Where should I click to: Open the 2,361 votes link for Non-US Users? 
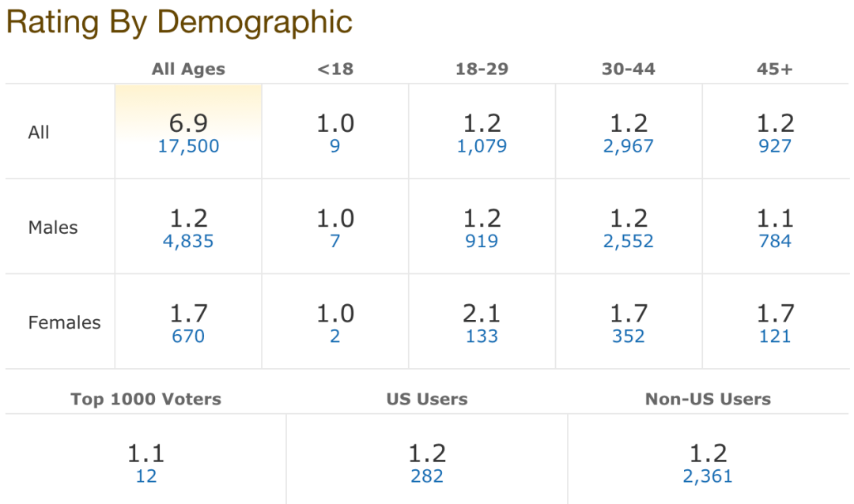708,476
